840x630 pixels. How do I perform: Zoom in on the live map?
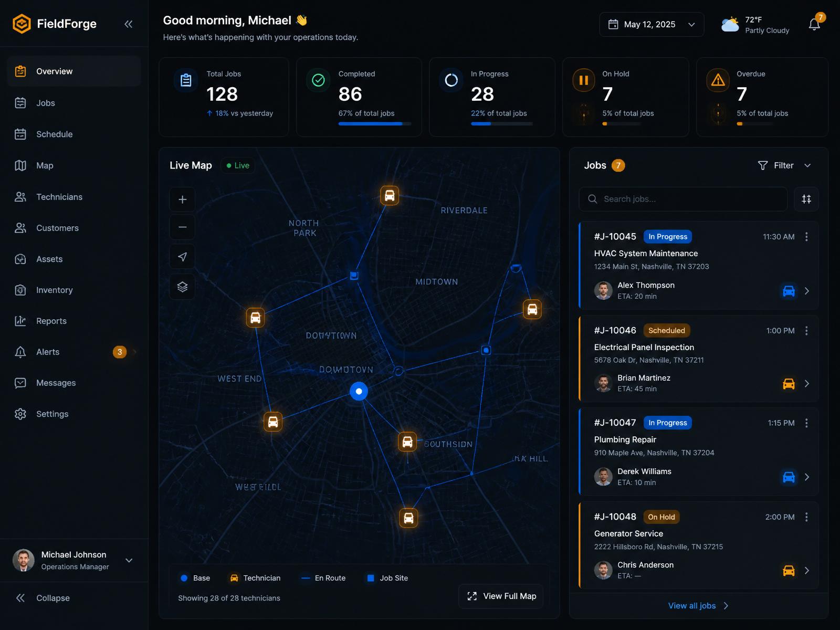[x=182, y=199]
